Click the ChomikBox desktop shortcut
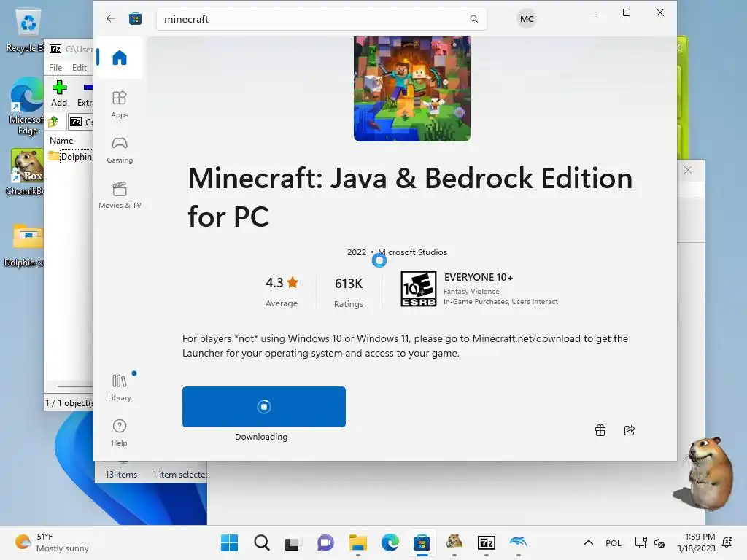Viewport: 747px width, 560px height. click(x=26, y=172)
